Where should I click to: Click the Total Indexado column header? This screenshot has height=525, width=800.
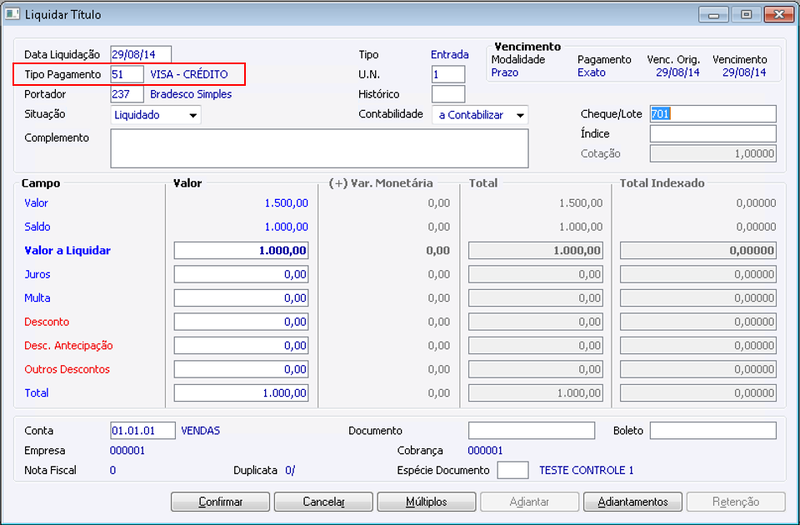[662, 183]
